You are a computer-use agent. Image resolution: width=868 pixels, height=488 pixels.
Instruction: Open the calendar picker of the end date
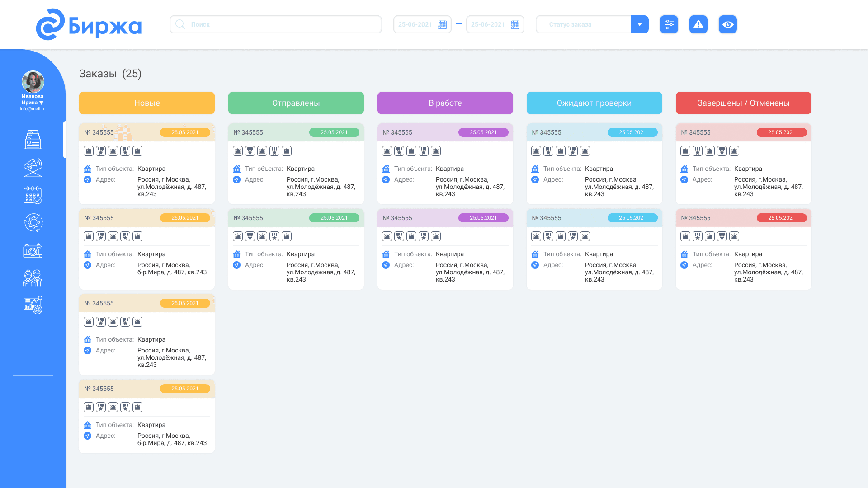coord(515,24)
